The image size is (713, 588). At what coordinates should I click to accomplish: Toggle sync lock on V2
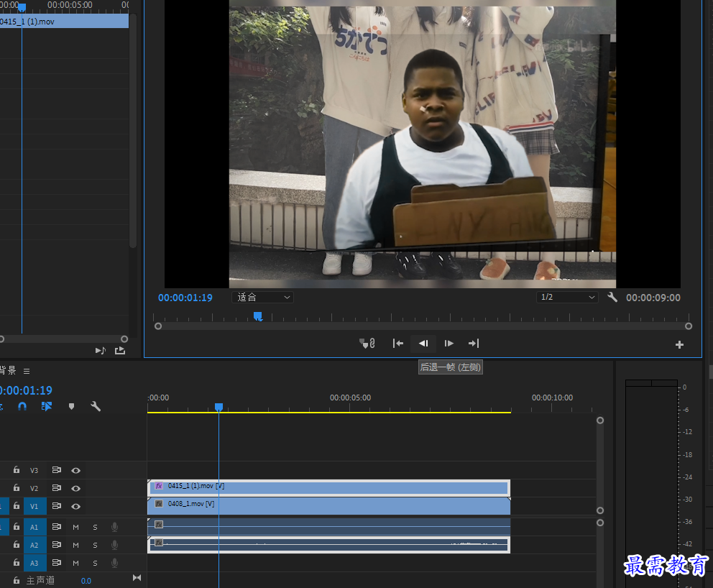56,487
